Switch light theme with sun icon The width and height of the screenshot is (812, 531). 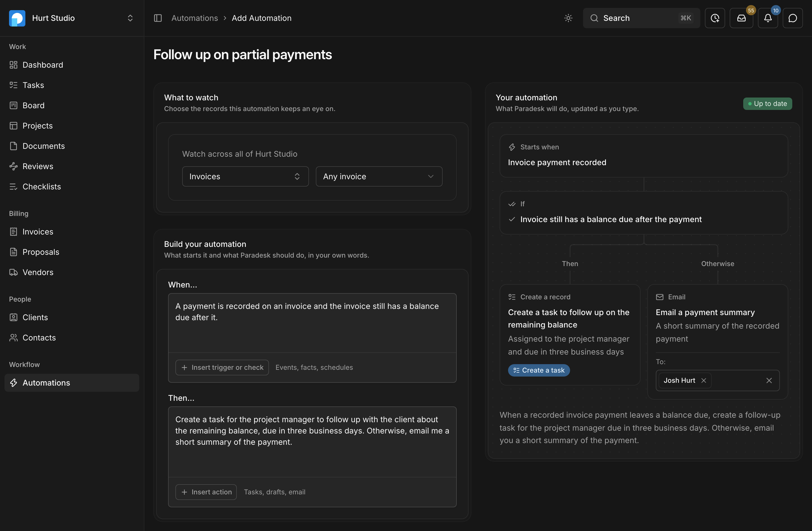568,18
